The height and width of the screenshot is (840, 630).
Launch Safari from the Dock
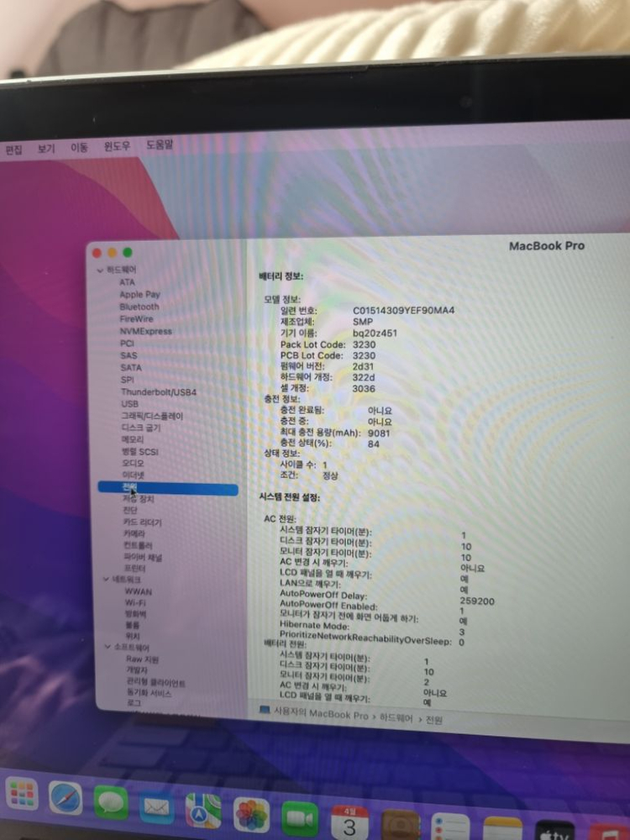[x=66, y=798]
